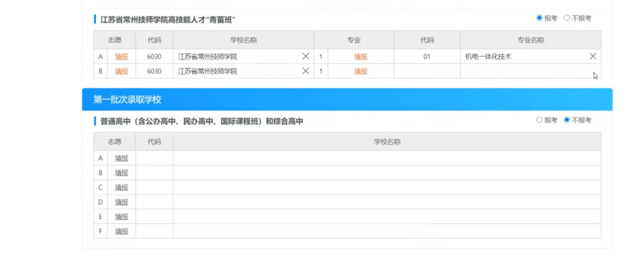Open 填报 for major in row A

click(x=361, y=57)
